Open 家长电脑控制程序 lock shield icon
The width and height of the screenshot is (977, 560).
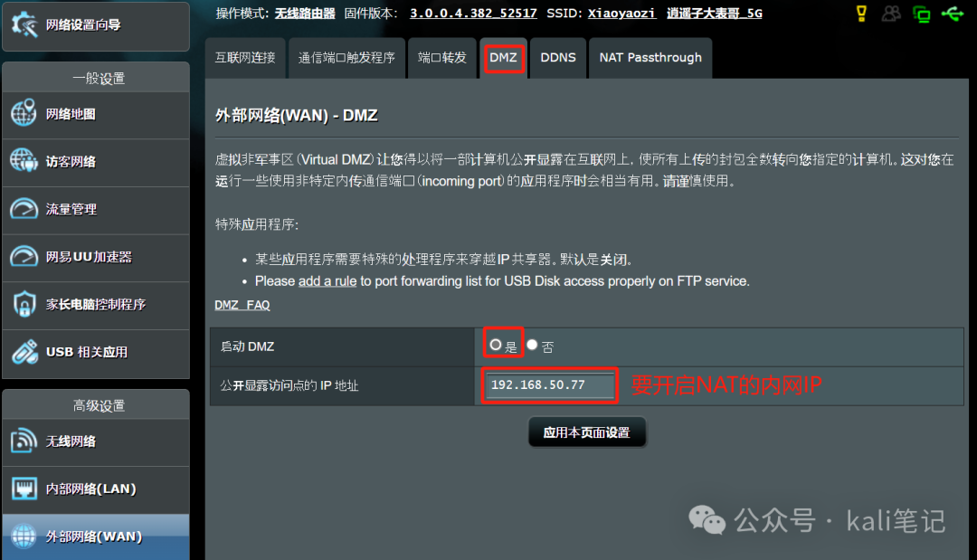[24, 304]
